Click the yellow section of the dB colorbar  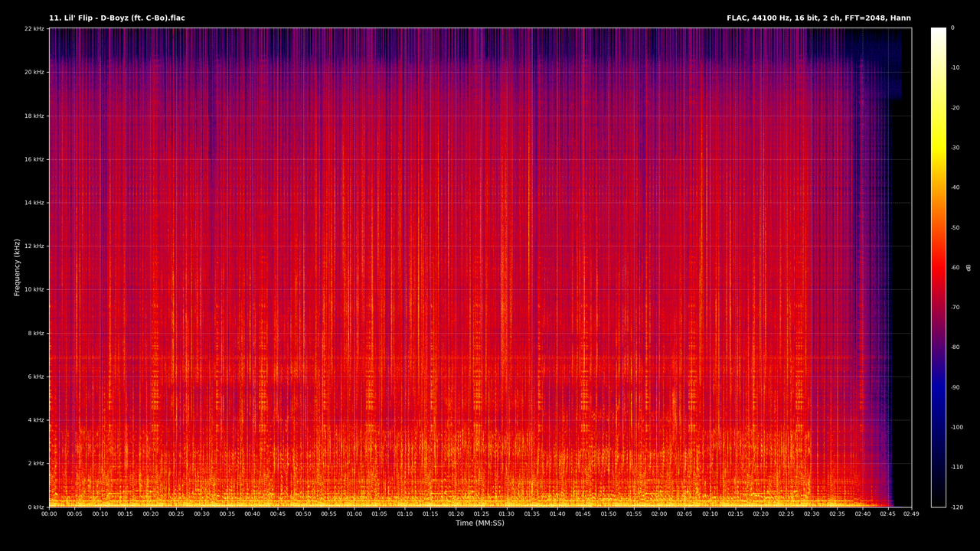point(939,149)
